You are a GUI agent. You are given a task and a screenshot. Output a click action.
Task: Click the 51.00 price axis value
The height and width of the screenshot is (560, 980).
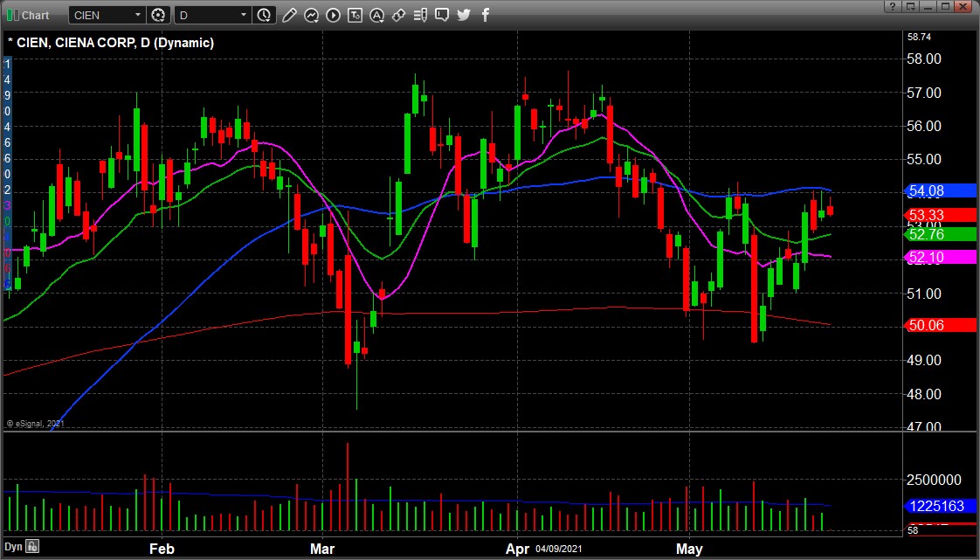924,294
